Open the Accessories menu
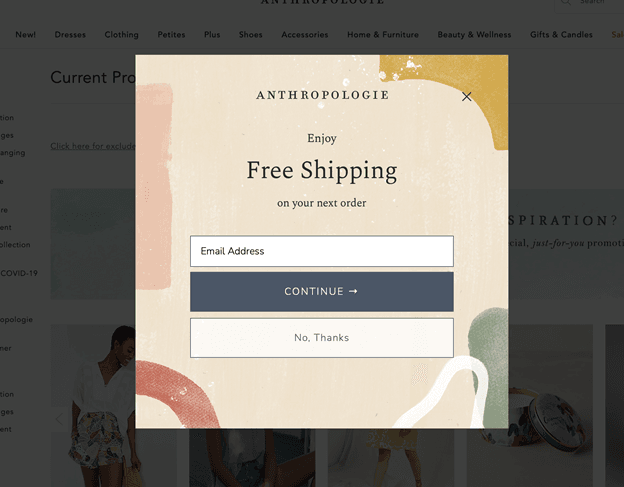The height and width of the screenshot is (487, 624). tap(305, 35)
